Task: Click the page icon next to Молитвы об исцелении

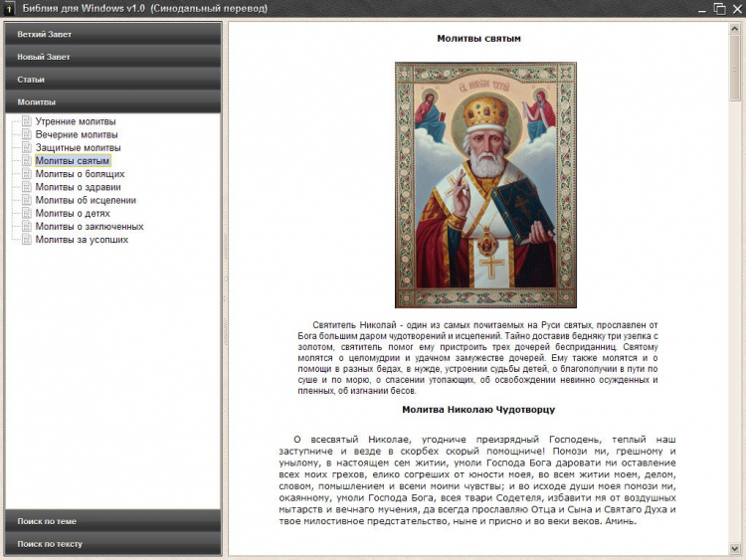Action: click(27, 200)
